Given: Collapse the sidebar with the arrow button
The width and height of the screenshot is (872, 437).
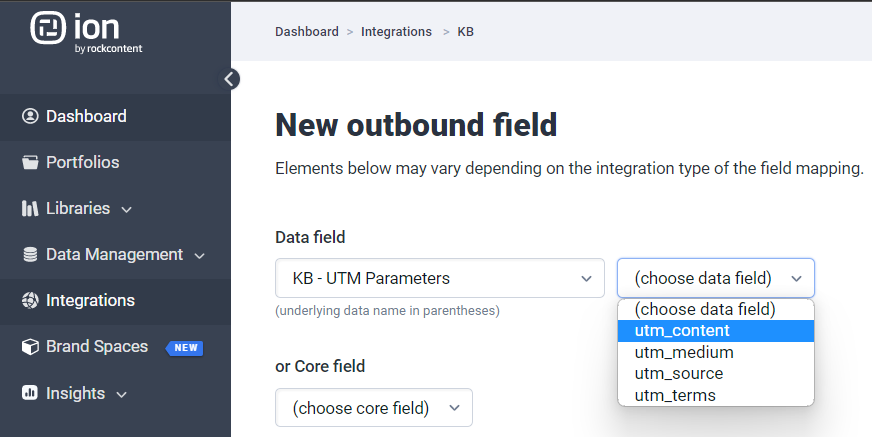Looking at the screenshot, I should click(x=231, y=78).
